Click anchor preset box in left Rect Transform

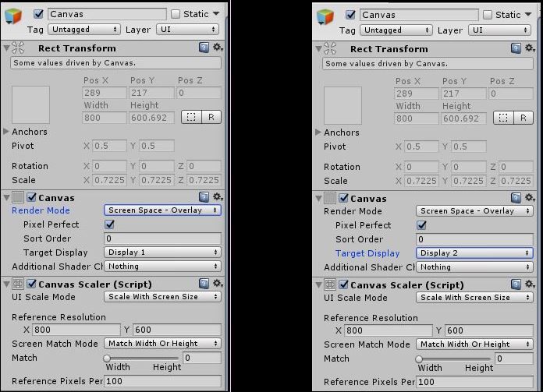point(31,105)
